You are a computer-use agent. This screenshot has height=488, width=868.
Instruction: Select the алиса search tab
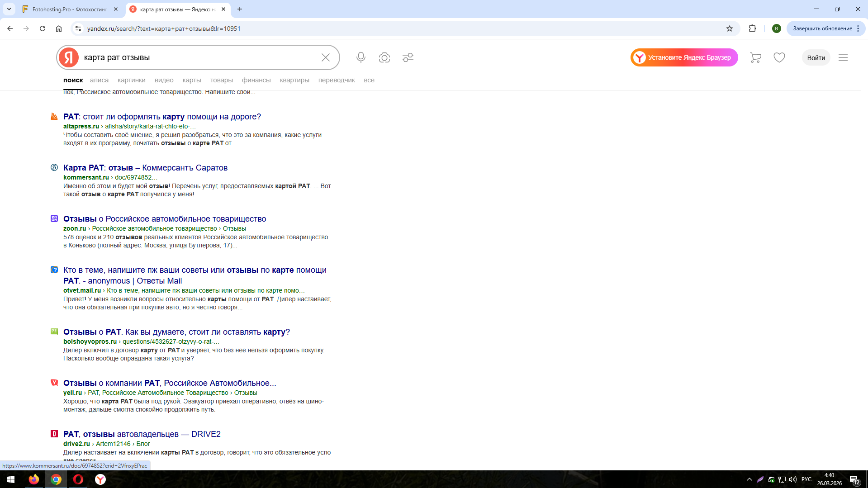(x=99, y=80)
